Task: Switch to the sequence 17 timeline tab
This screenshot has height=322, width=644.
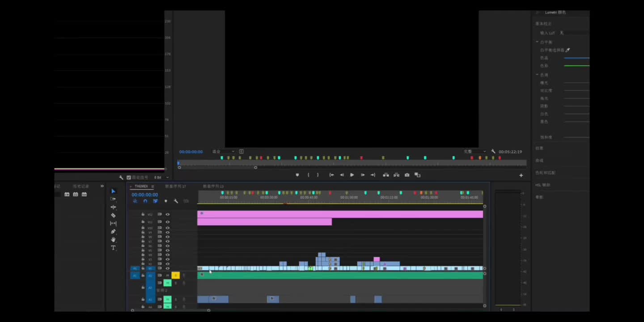Action: click(175, 186)
